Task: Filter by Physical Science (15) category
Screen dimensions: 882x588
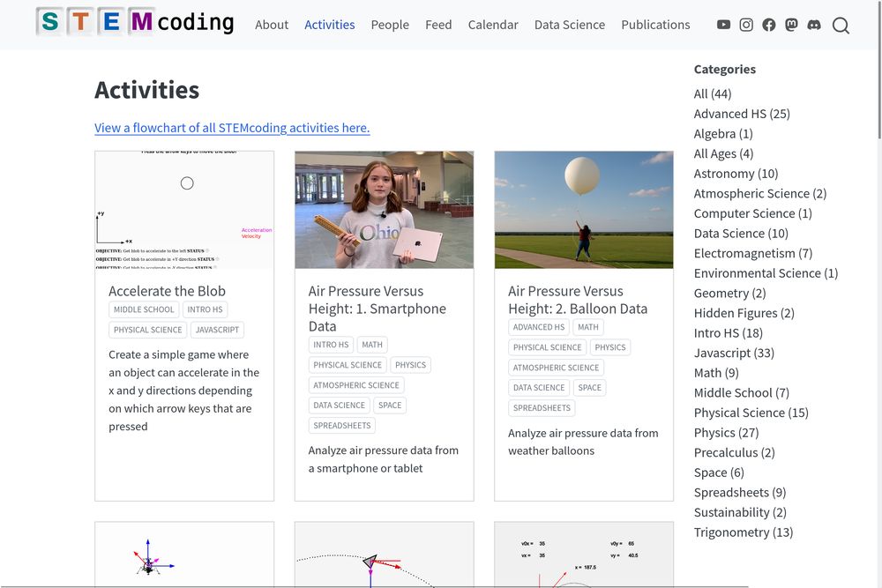Action: (x=751, y=413)
